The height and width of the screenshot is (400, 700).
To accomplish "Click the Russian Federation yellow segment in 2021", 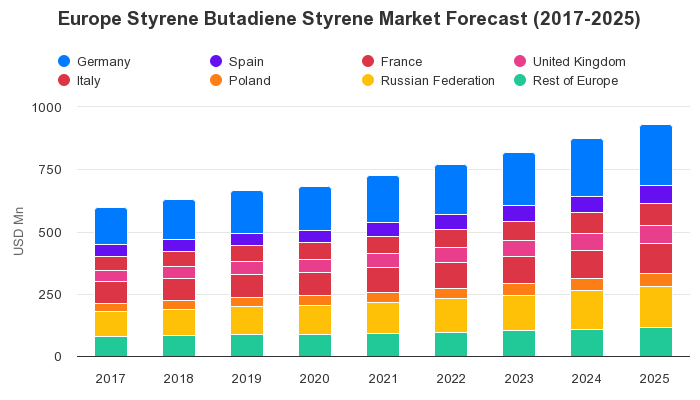I will [383, 318].
